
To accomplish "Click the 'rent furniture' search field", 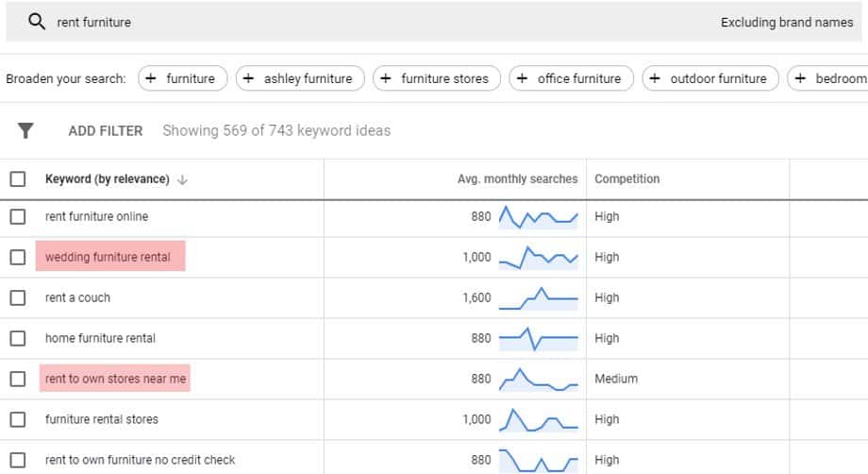I will point(283,22).
